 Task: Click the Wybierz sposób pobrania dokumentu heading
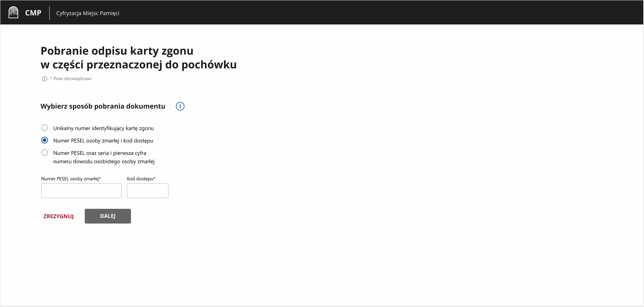(x=103, y=107)
